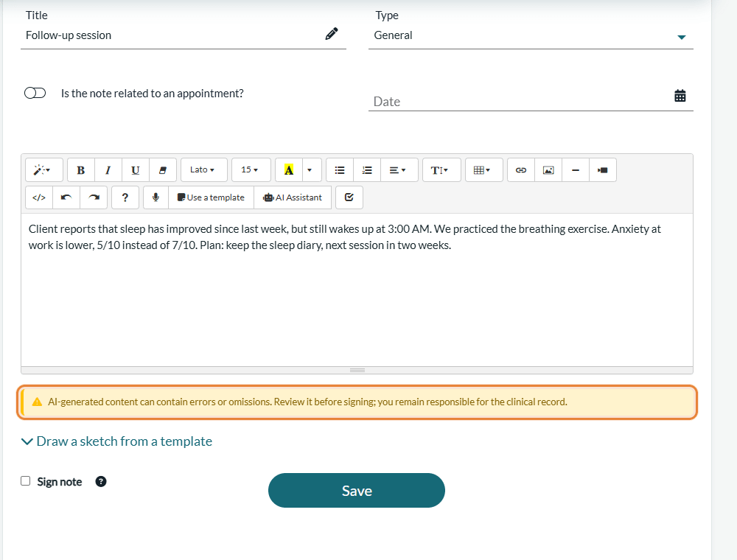The width and height of the screenshot is (737, 560).
Task: Open the font size 15 dropdown
Action: click(251, 170)
